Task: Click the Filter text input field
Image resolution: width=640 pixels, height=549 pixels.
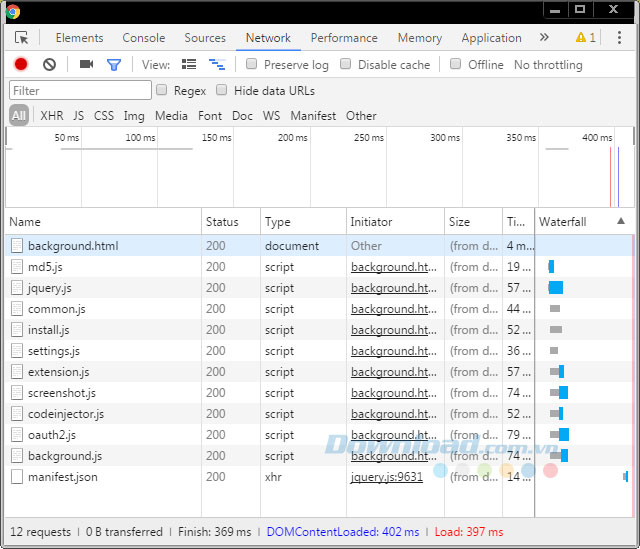Action: 80,91
